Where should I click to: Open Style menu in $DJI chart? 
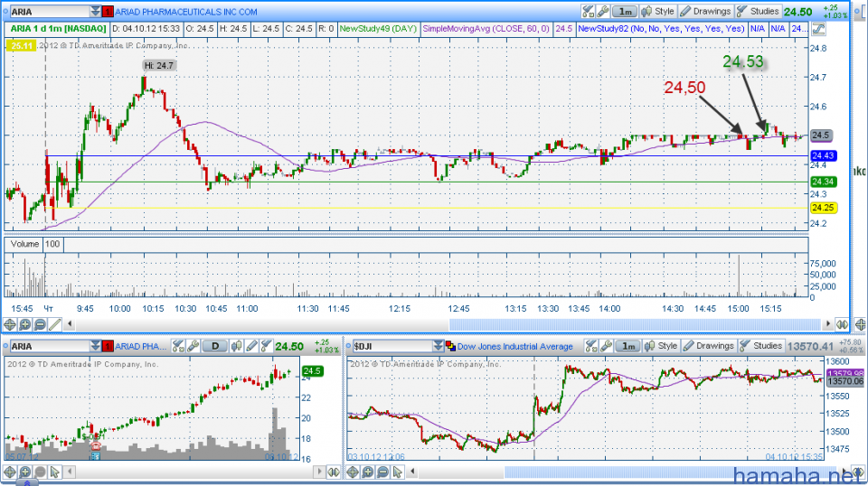(x=661, y=346)
